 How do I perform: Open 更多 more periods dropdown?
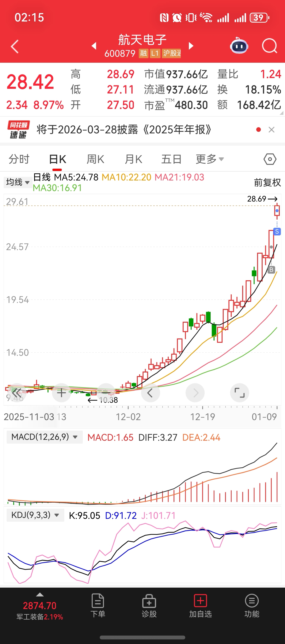[x=210, y=159]
